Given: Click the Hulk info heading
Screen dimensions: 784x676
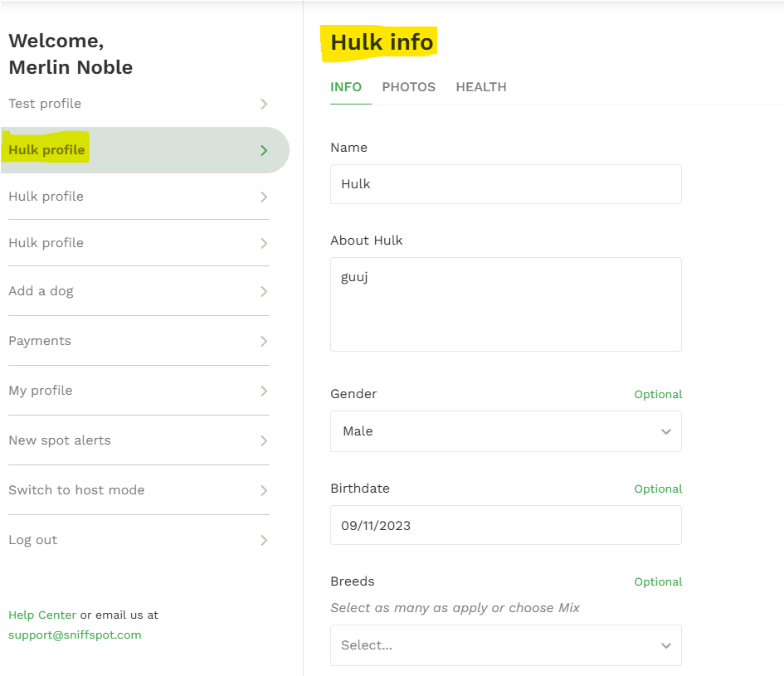Looking at the screenshot, I should point(382,42).
